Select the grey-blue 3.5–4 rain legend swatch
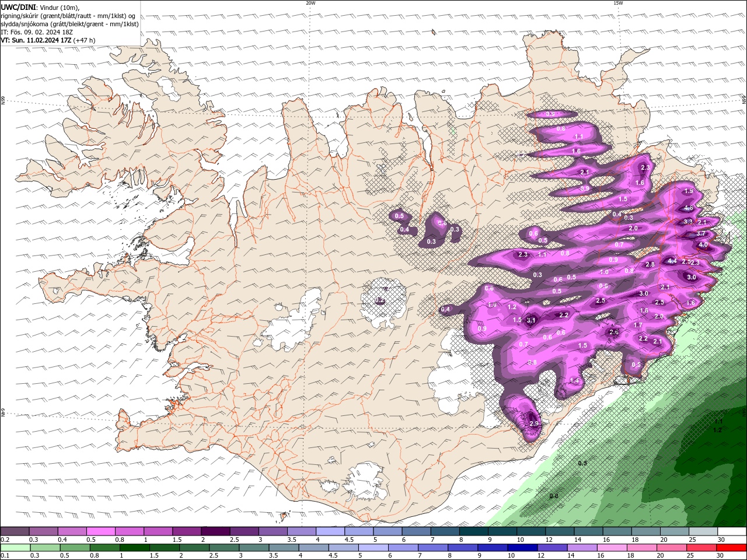The image size is (747, 560). [284, 548]
